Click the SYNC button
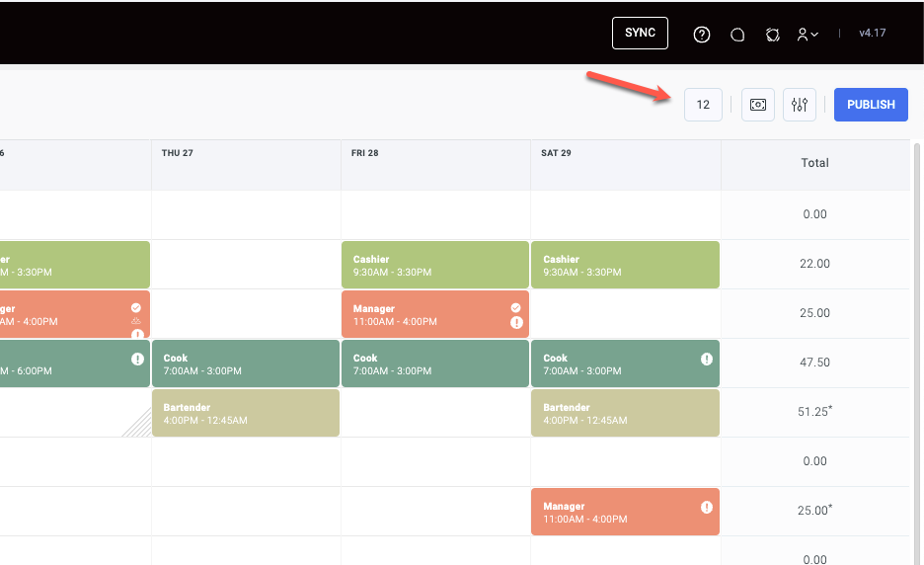The width and height of the screenshot is (924, 565). (640, 33)
